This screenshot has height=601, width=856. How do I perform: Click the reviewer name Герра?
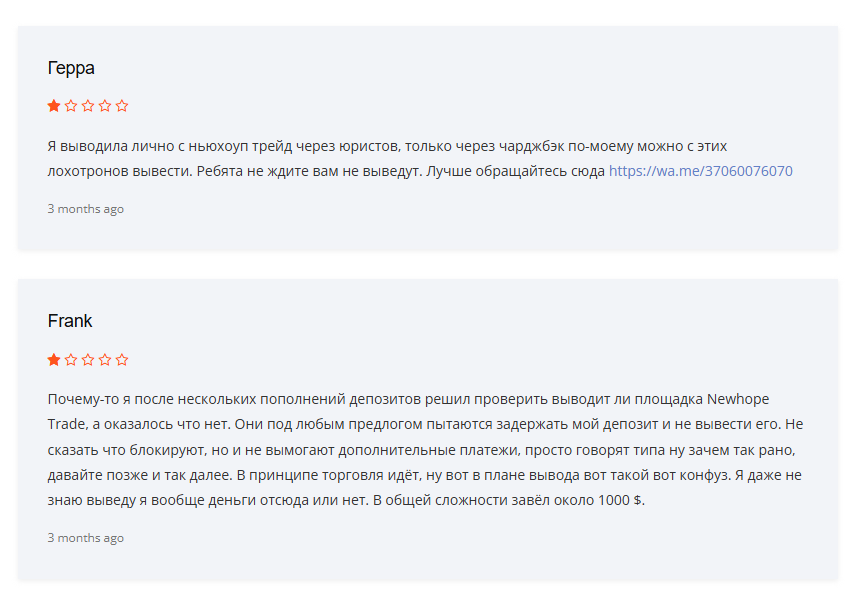pyautogui.click(x=71, y=68)
